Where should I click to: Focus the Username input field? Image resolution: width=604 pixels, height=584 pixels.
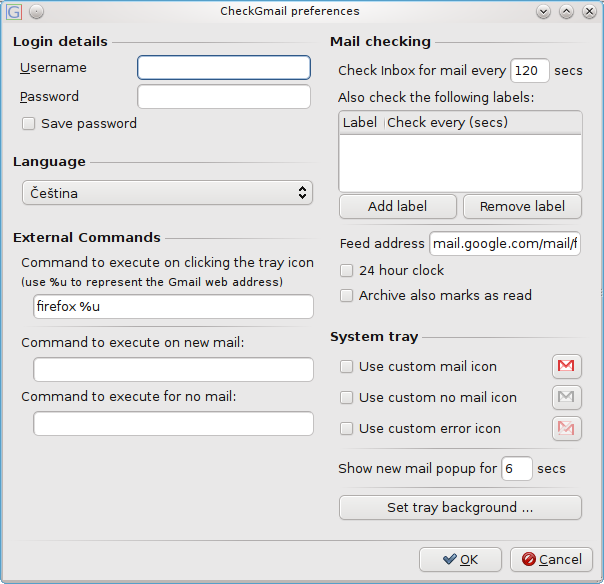pyautogui.click(x=224, y=68)
